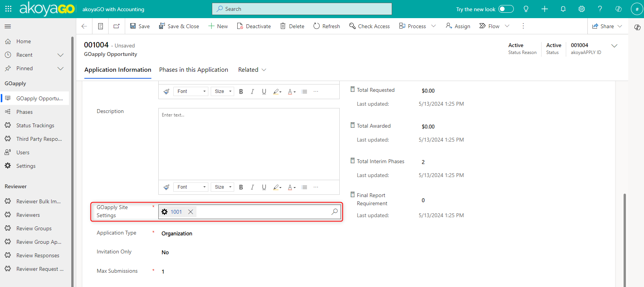Open font color in the lower toolbar
This screenshot has width=644, height=287.
292,187
